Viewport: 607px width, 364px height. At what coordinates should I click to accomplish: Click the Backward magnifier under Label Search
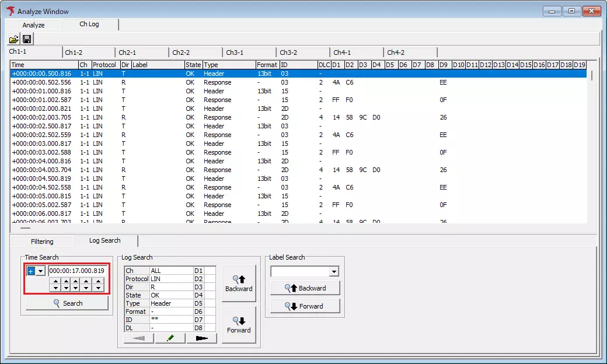point(305,288)
